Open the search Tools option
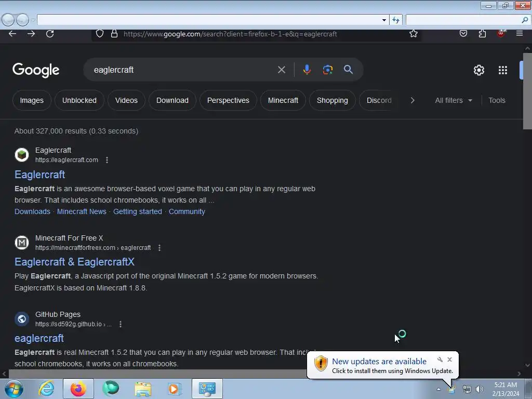This screenshot has height=399, width=532. (x=497, y=100)
